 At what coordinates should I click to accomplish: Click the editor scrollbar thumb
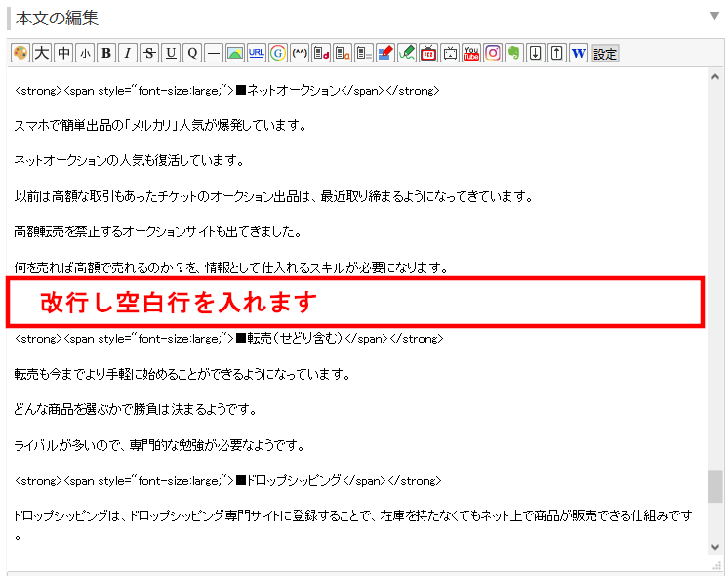(715, 486)
